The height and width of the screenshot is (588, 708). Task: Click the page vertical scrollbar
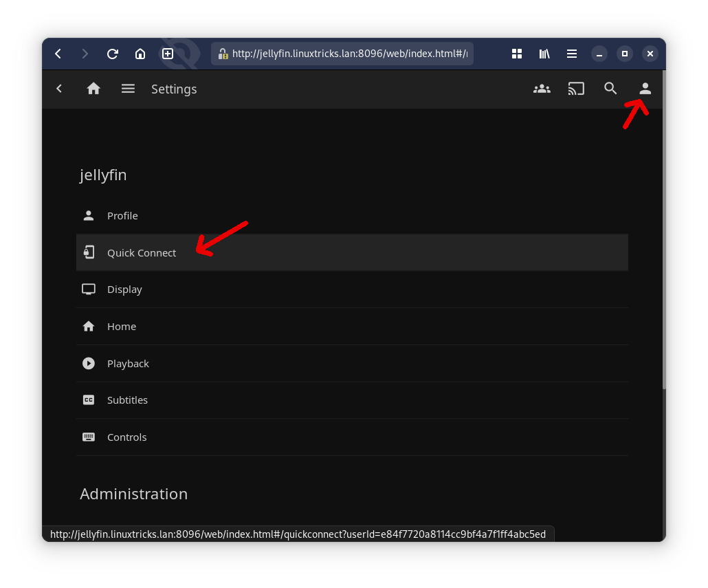664,230
